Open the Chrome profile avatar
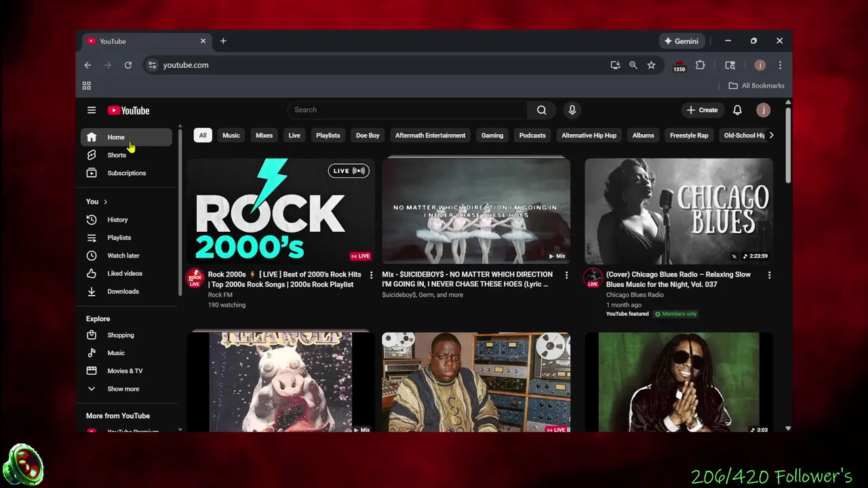The height and width of the screenshot is (488, 868). (759, 65)
